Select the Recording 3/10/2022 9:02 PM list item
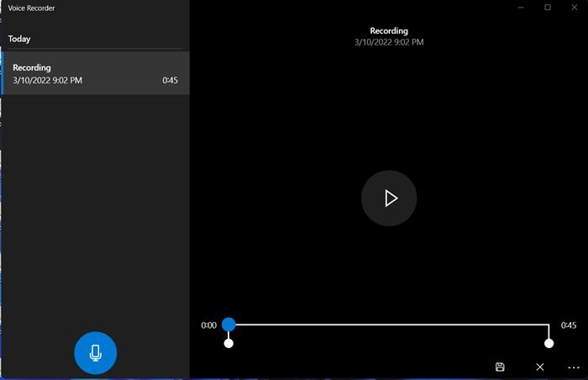Image resolution: width=588 pixels, height=380 pixels. coord(96,73)
